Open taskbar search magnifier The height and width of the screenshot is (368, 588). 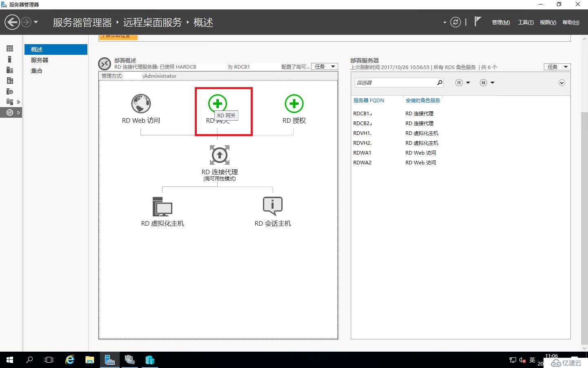click(x=29, y=360)
